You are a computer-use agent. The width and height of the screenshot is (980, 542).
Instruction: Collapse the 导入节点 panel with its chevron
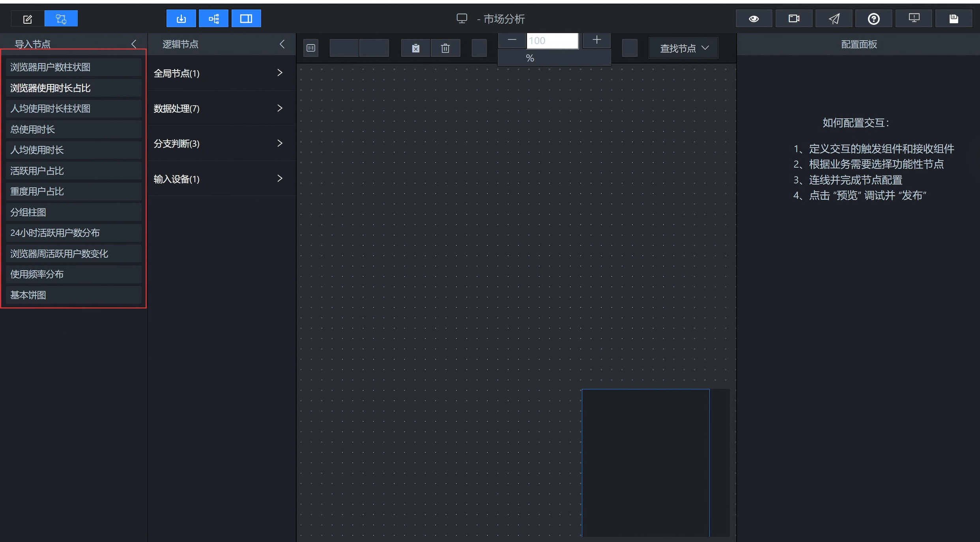coord(134,44)
